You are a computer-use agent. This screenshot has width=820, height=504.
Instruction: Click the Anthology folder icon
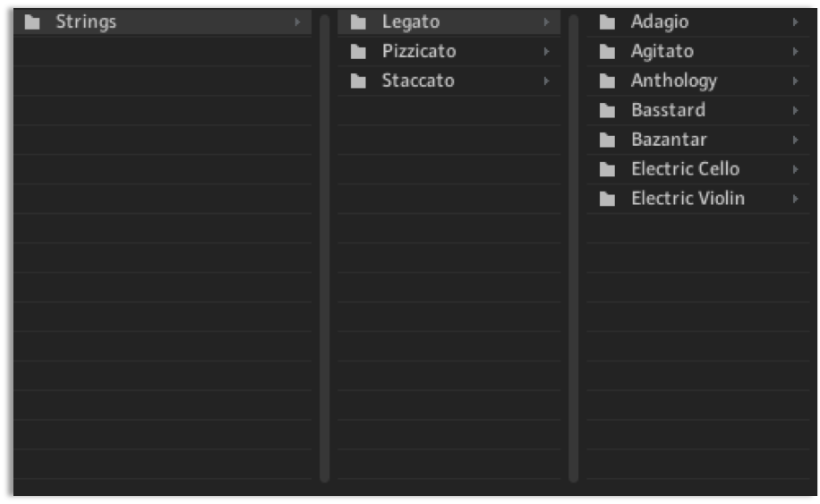[607, 81]
